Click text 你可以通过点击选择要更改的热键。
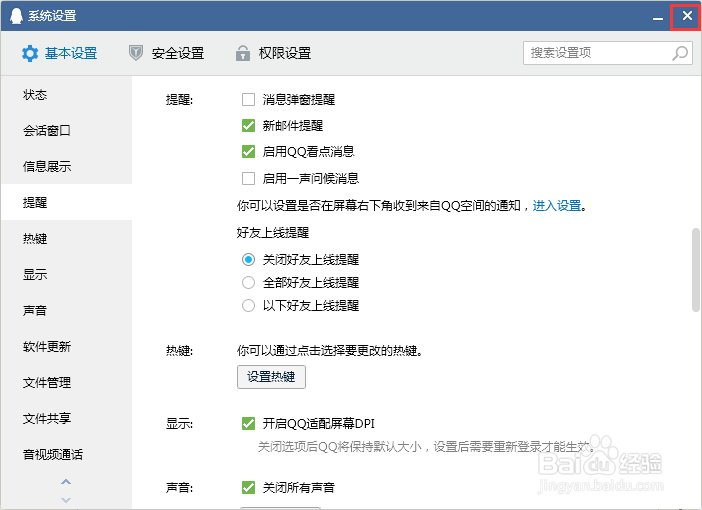Image resolution: width=702 pixels, height=510 pixels. click(x=330, y=351)
